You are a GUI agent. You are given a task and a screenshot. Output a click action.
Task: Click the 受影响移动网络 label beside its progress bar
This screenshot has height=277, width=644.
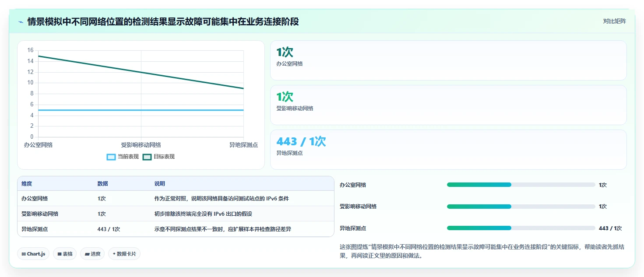pyautogui.click(x=358, y=207)
